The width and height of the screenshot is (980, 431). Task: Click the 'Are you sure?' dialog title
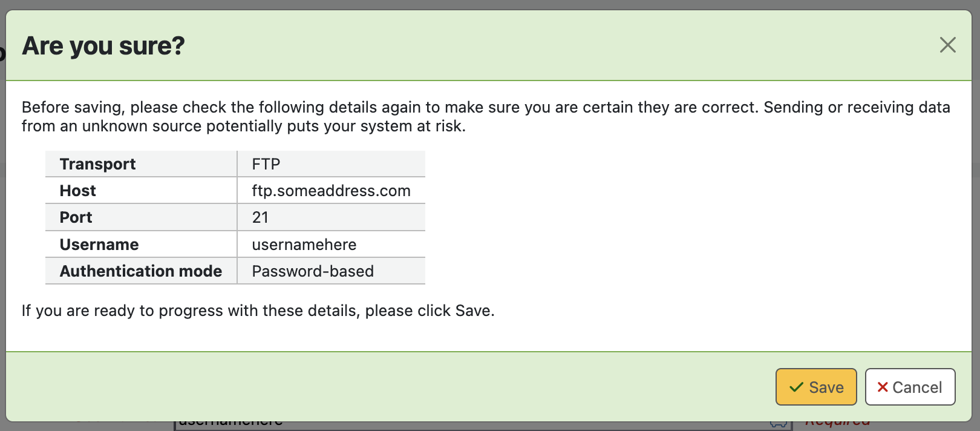(103, 46)
